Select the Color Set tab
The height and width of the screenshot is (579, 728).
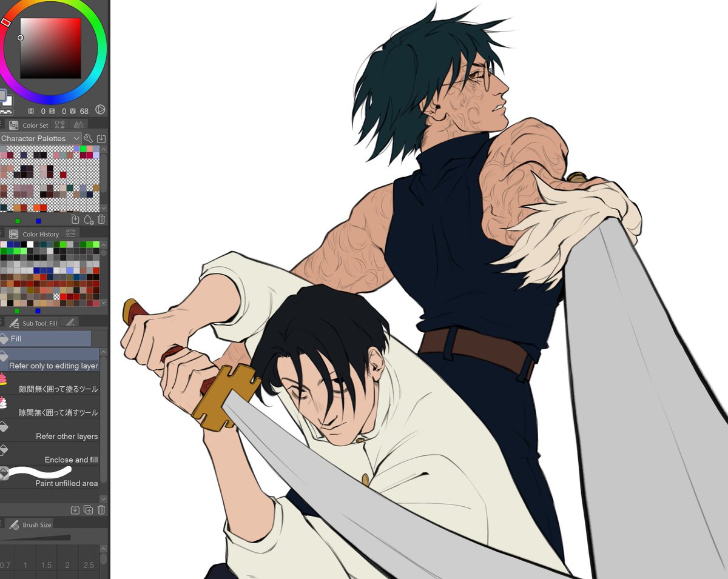pyautogui.click(x=29, y=126)
